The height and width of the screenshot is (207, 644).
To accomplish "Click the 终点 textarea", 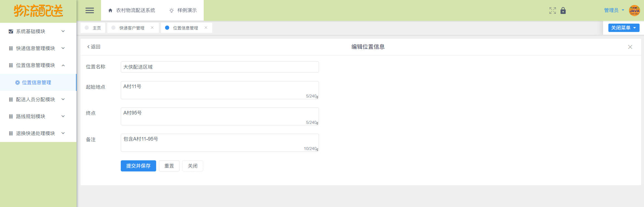I will click(x=220, y=116).
